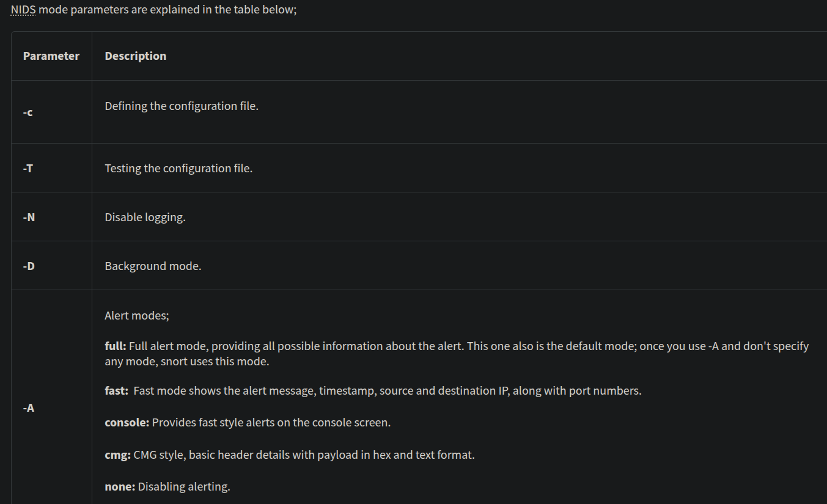Select the -D parameter cell
Screen dimensions: 827x504
click(29, 266)
